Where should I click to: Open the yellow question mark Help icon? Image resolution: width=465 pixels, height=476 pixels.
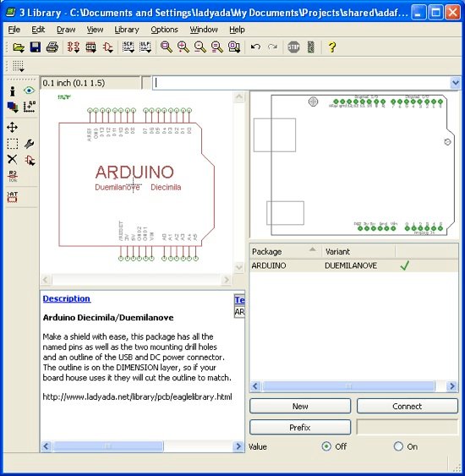[x=332, y=47]
